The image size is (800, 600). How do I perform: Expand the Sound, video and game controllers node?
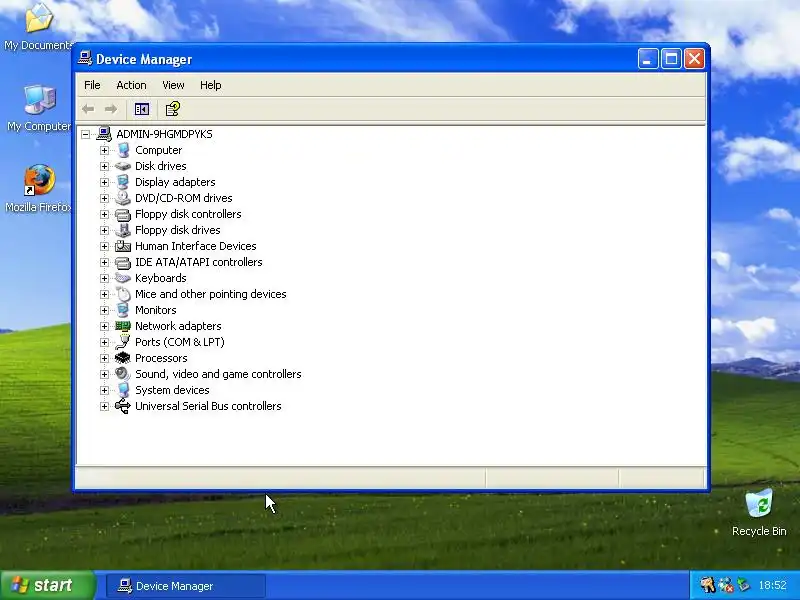(x=105, y=374)
